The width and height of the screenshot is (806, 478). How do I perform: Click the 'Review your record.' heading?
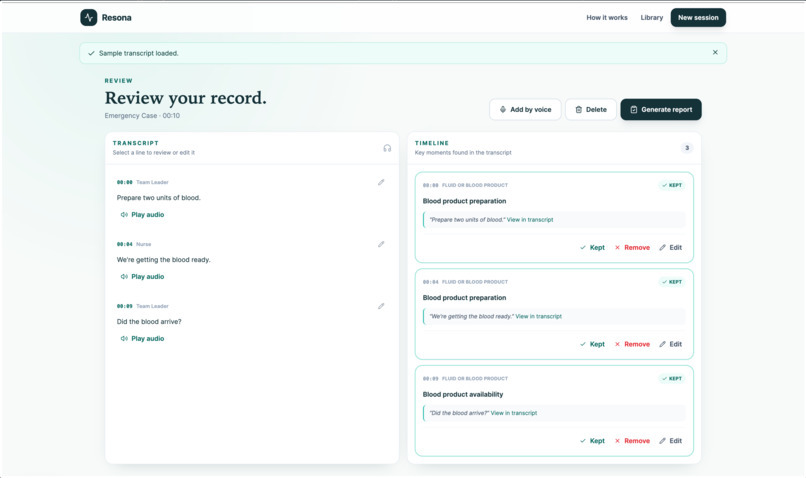(x=186, y=98)
